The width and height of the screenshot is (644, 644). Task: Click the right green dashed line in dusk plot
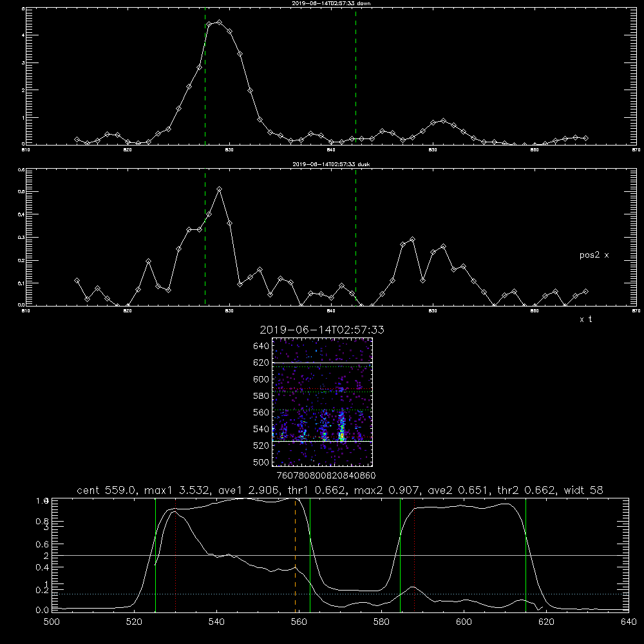355,238
